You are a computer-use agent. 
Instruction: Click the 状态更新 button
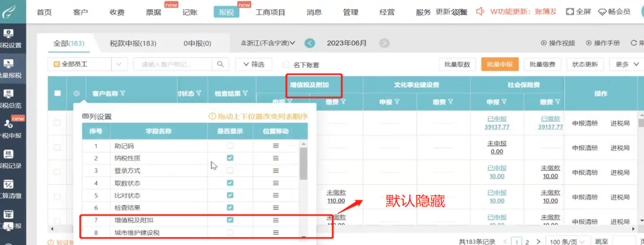pyautogui.click(x=585, y=64)
